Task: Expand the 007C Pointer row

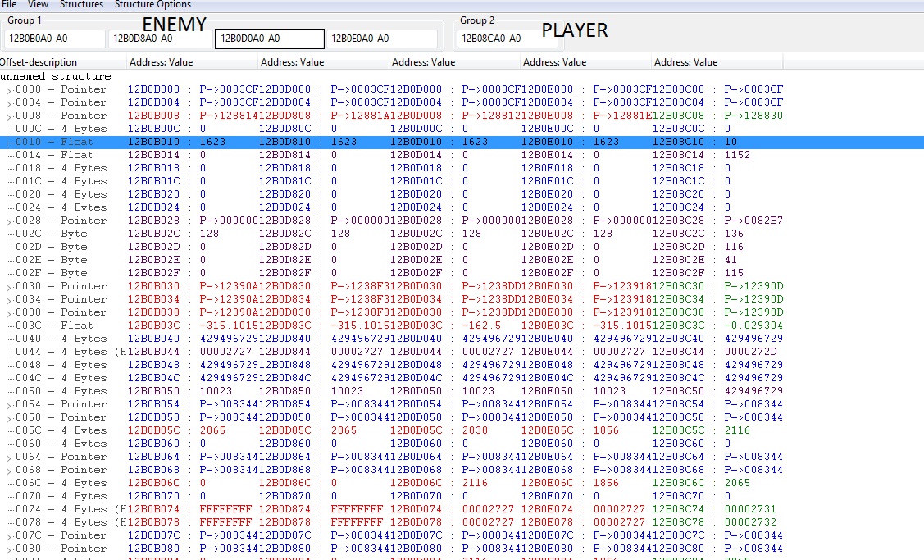Action: tap(9, 536)
